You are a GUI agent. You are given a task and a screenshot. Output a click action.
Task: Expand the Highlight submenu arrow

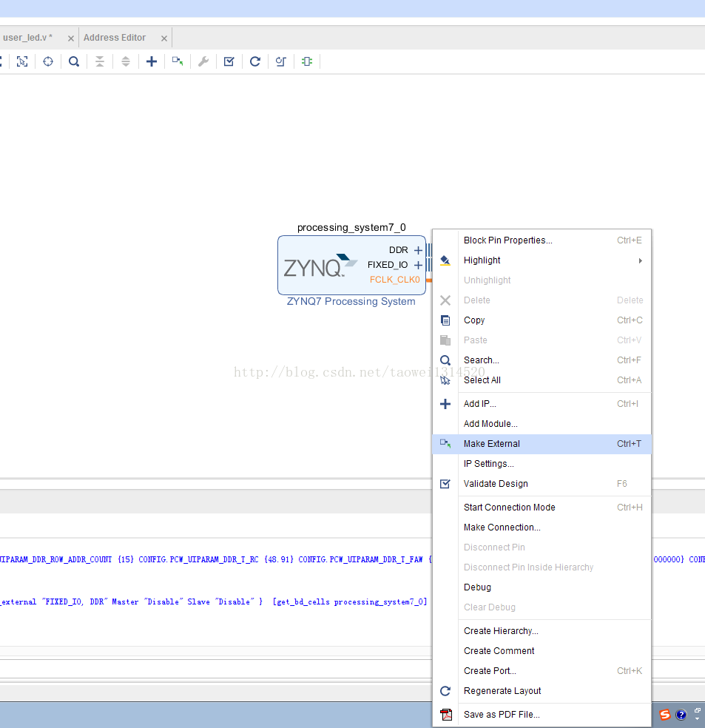(x=641, y=260)
